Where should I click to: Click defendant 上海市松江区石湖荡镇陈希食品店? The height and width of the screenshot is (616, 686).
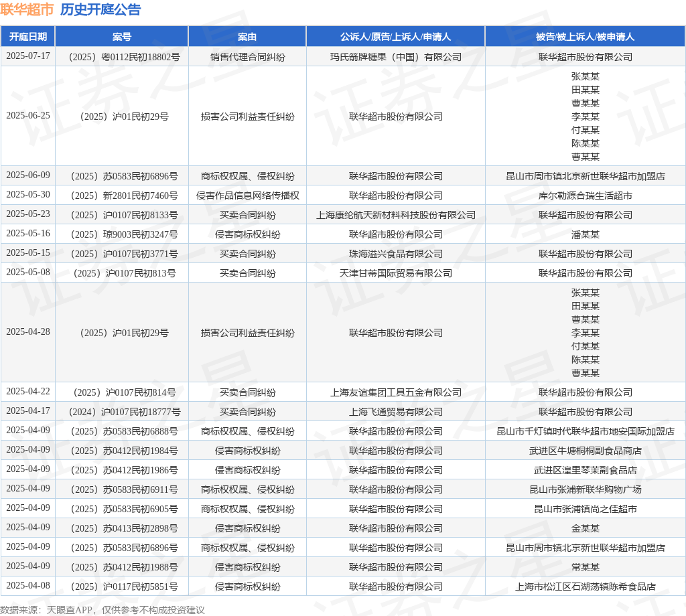(585, 587)
